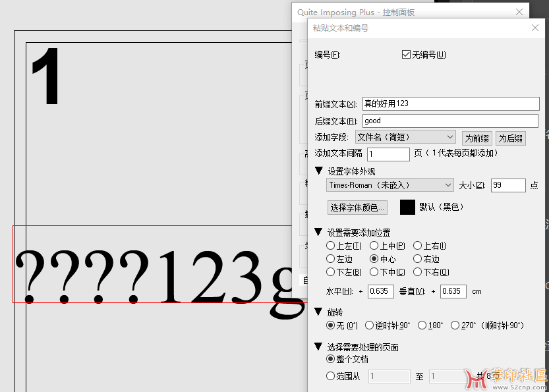
Task: Click the 前缀文本 input field
Action: point(450,103)
